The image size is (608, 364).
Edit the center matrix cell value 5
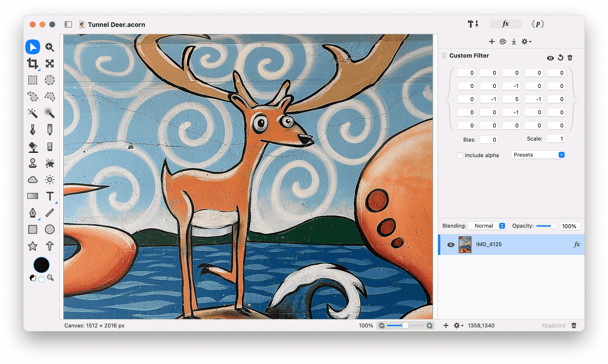511,99
